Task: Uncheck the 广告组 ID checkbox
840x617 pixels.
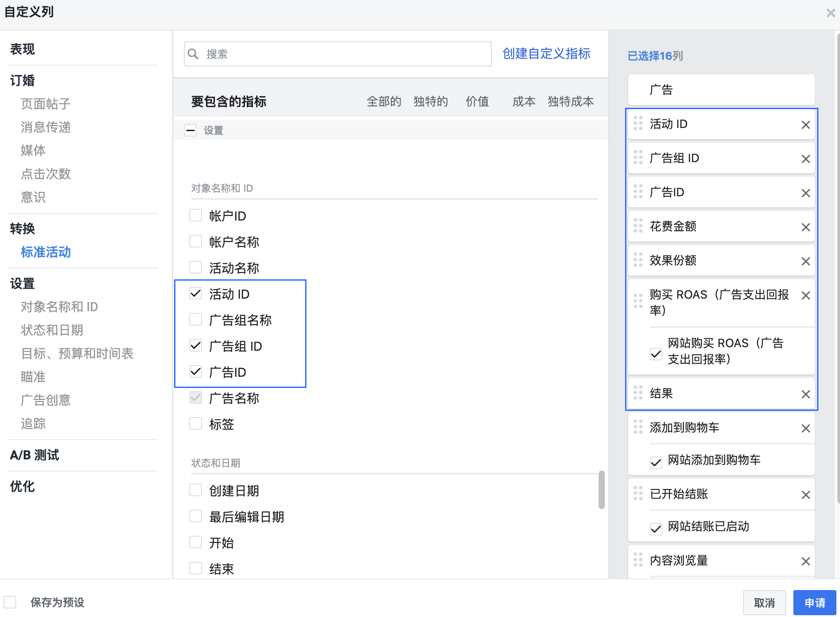Action: 196,346
